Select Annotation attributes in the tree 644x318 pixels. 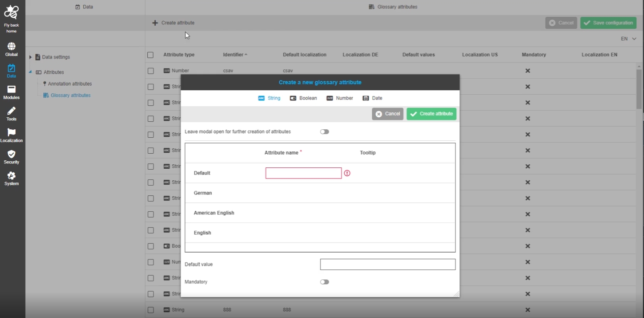[70, 84]
